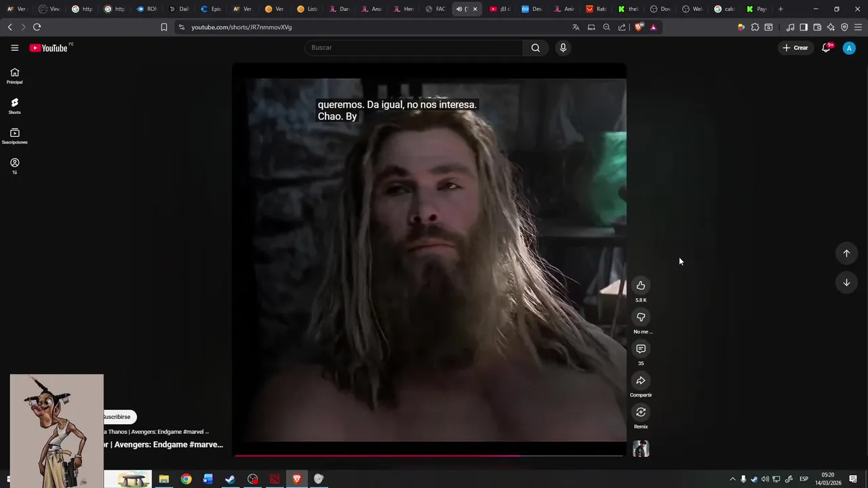Open the browser extensions puzzle icon

pyautogui.click(x=755, y=27)
